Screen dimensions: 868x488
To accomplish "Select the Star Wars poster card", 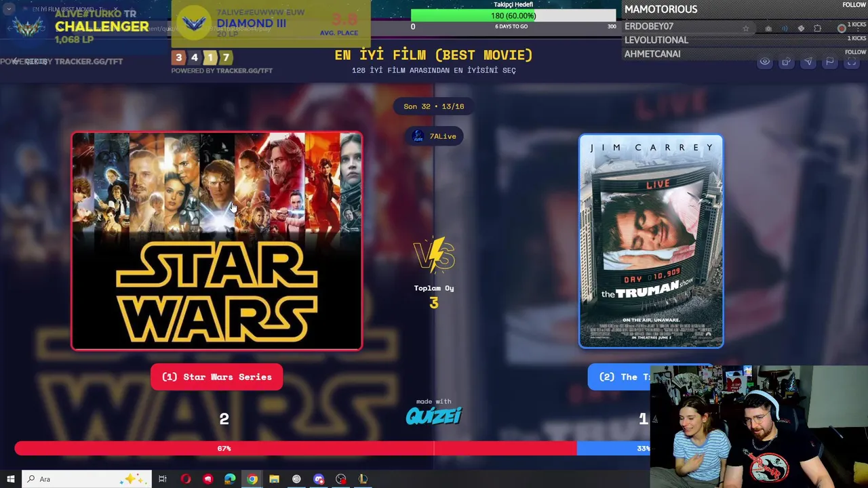I will coord(217,241).
